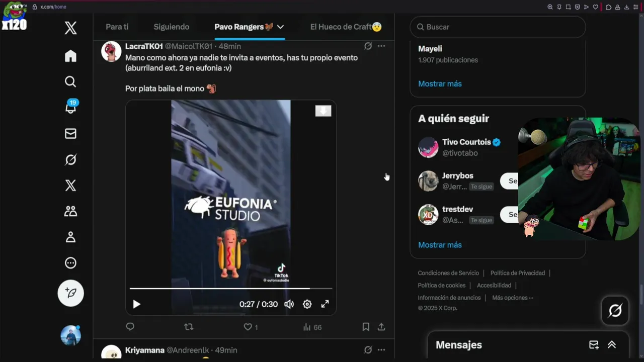Open the floating Grok button
This screenshot has height=362, width=644.
615,311
